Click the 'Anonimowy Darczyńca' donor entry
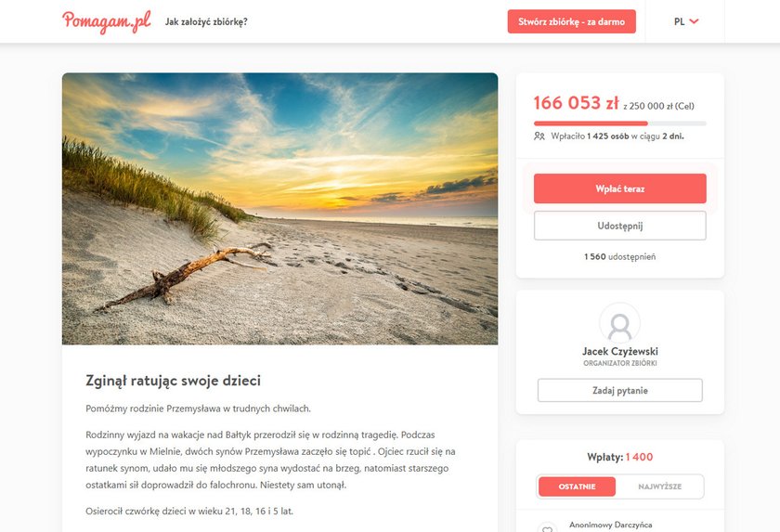Screen dimensions: 780x532 tap(610, 525)
